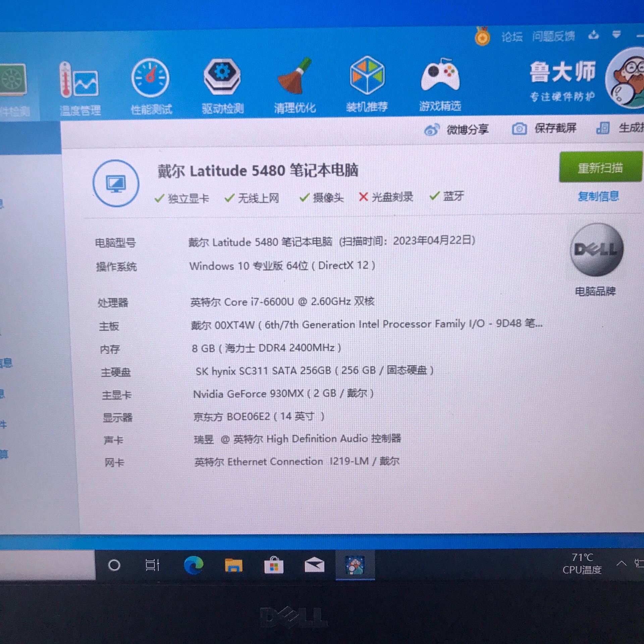
Task: Click the Cortana circle taskbar icon
Action: click(x=114, y=566)
